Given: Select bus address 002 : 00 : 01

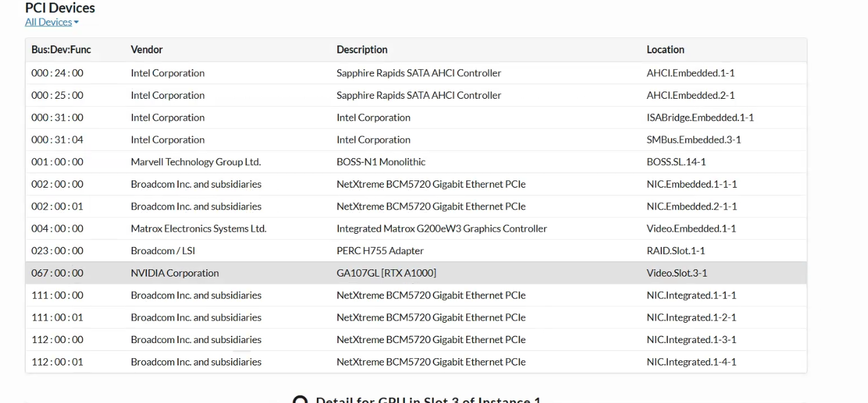Looking at the screenshot, I should click(x=57, y=207).
